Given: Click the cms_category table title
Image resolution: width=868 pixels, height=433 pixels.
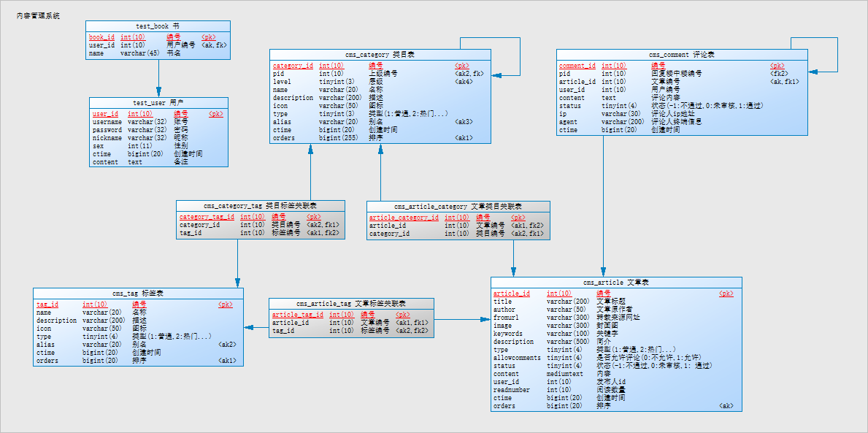Looking at the screenshot, I should click(380, 55).
